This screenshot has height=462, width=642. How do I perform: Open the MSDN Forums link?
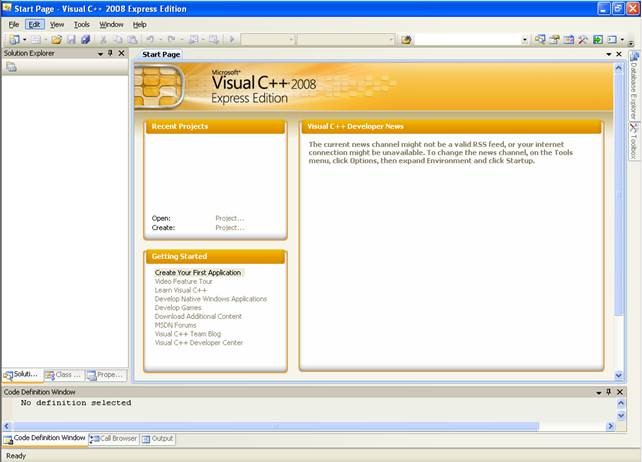point(175,325)
